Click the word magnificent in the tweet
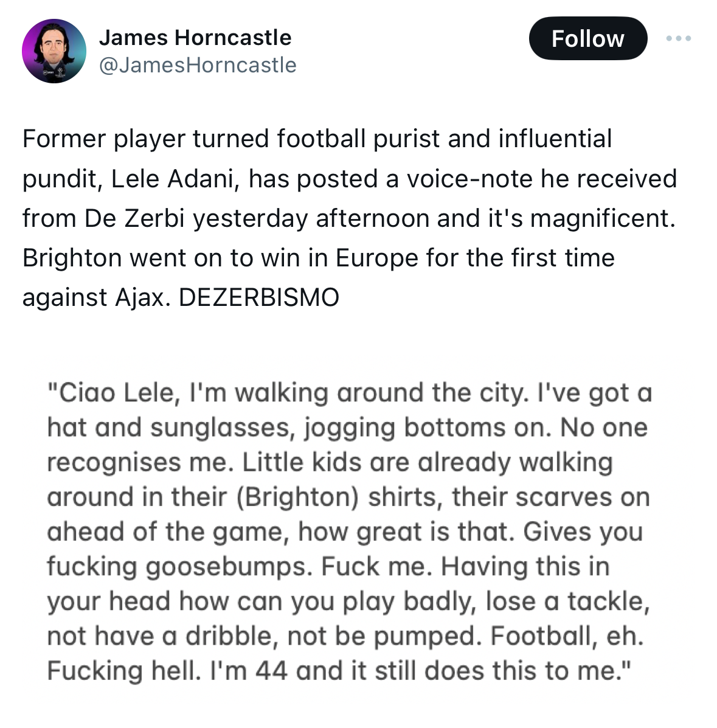The height and width of the screenshot is (728, 717). [603, 218]
